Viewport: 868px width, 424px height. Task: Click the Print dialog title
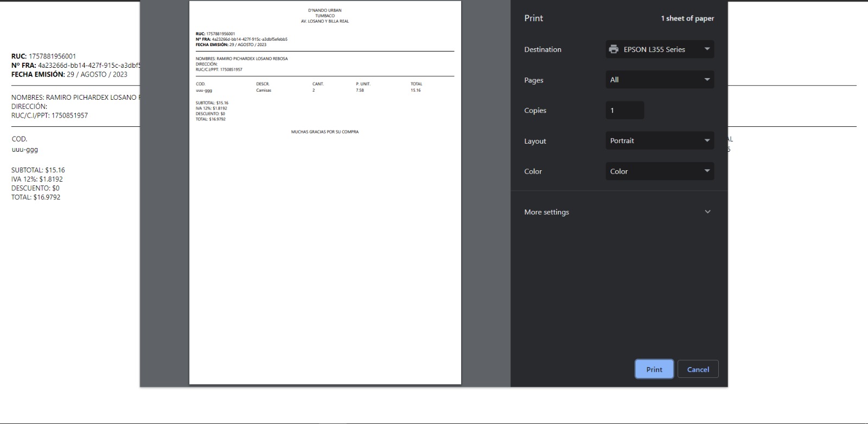pyautogui.click(x=533, y=18)
